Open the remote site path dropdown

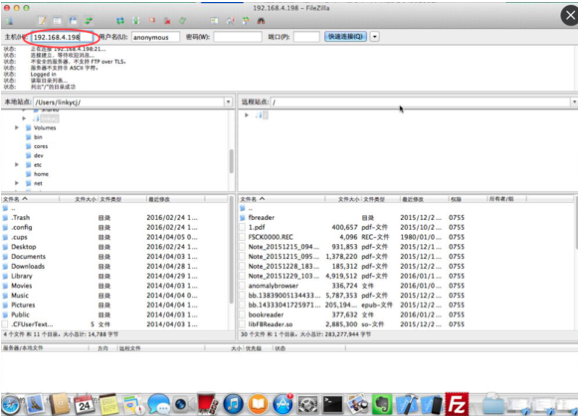click(575, 102)
